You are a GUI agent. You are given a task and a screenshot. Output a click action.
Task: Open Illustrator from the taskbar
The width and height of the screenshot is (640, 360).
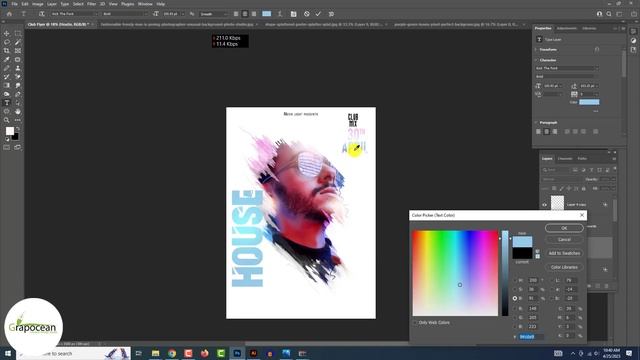pyautogui.click(x=253, y=353)
